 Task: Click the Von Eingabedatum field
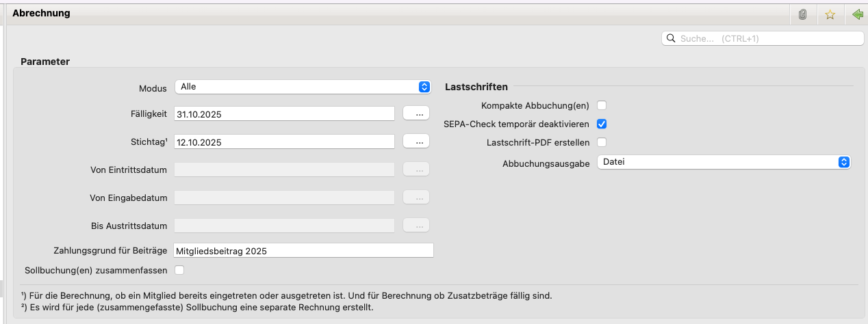tap(284, 198)
